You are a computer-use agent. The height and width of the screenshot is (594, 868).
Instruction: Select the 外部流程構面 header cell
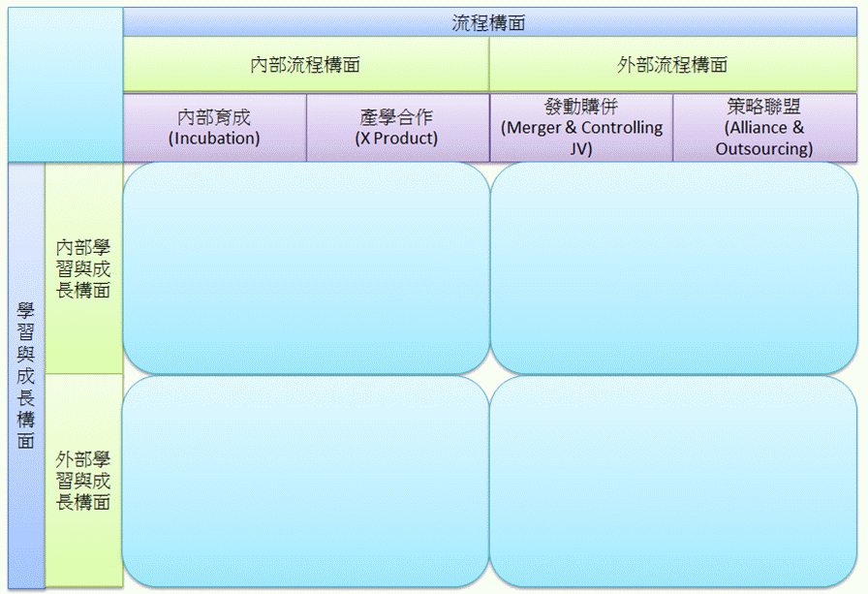click(672, 64)
